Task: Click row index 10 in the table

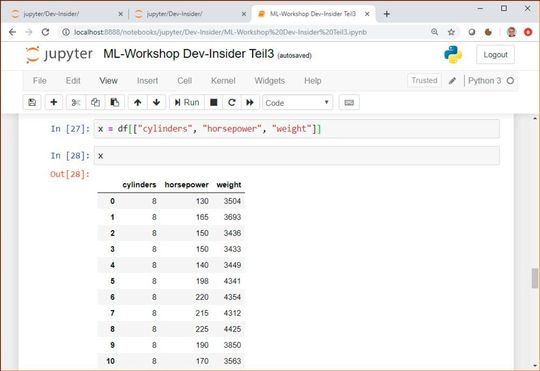Action: click(111, 361)
